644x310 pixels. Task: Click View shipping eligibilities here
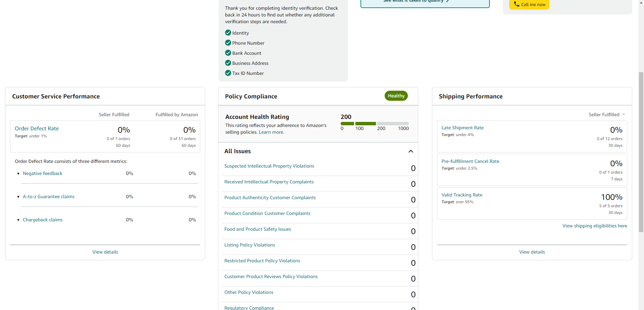click(595, 226)
